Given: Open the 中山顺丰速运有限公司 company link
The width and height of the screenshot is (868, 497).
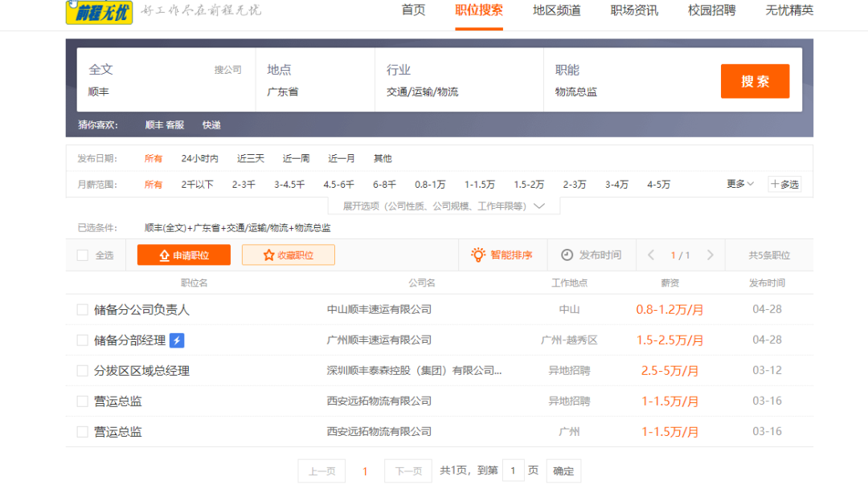Looking at the screenshot, I should (379, 310).
